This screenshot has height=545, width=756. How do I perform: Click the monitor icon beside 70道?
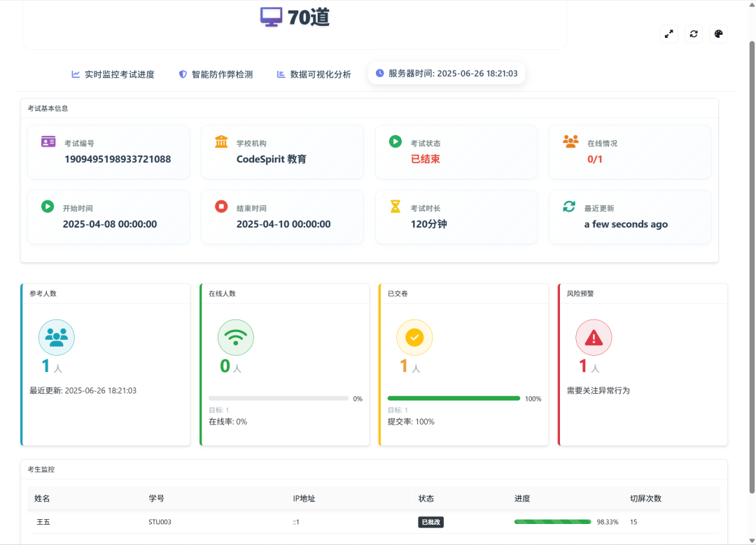271,17
